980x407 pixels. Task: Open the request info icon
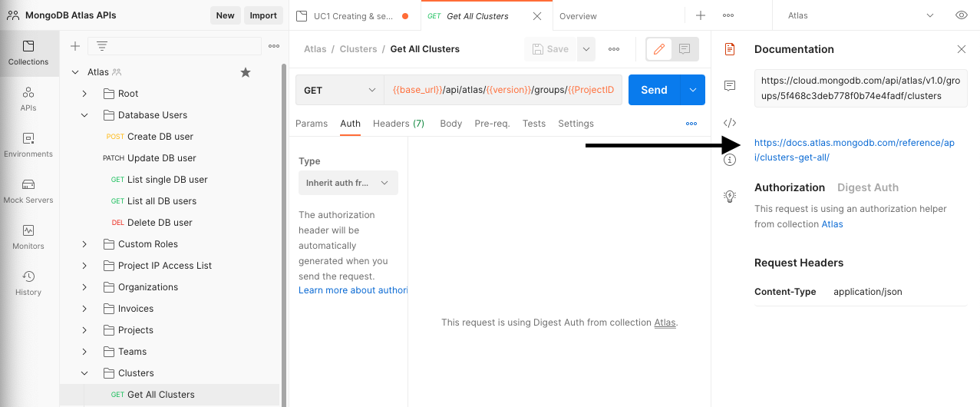[x=730, y=160]
